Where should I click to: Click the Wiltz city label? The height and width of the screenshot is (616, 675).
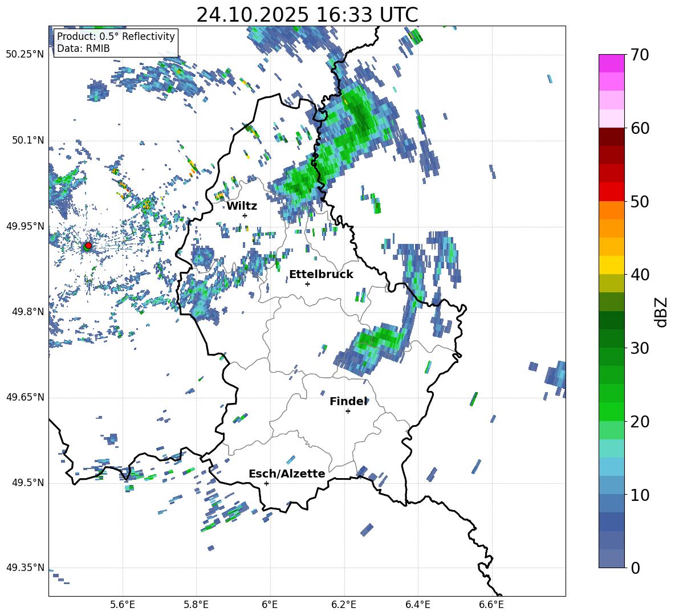[x=242, y=206]
